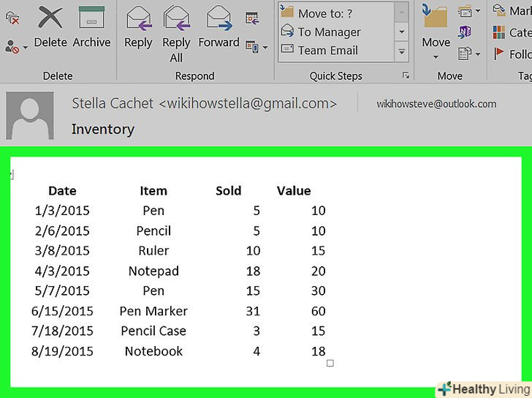Send message to OneNote icon
532x398 pixels.
465,32
